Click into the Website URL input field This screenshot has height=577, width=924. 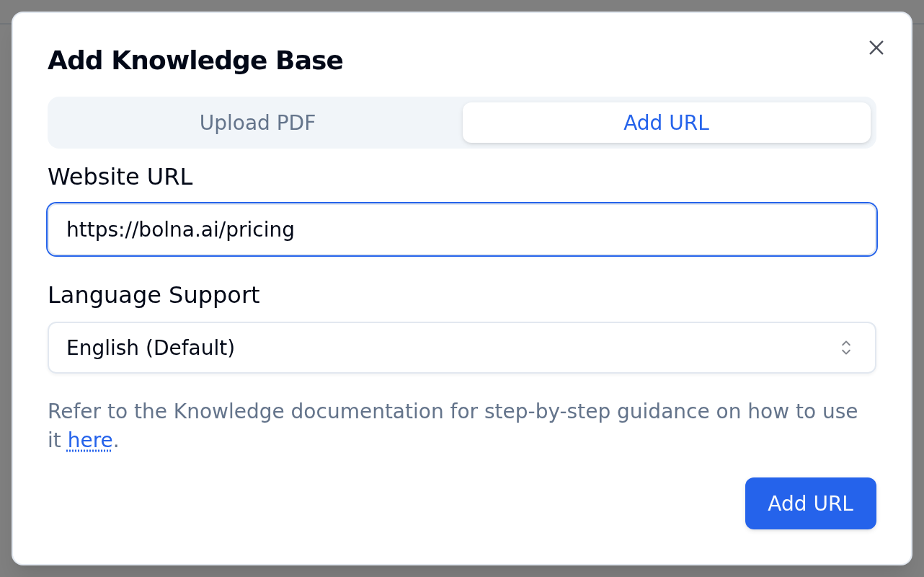point(462,229)
